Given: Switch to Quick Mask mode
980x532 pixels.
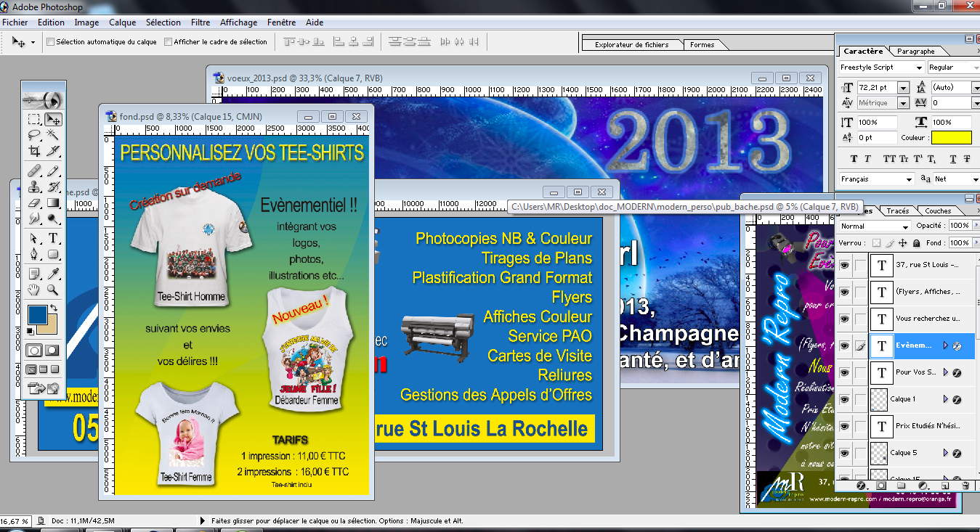Looking at the screenshot, I should coord(53,351).
